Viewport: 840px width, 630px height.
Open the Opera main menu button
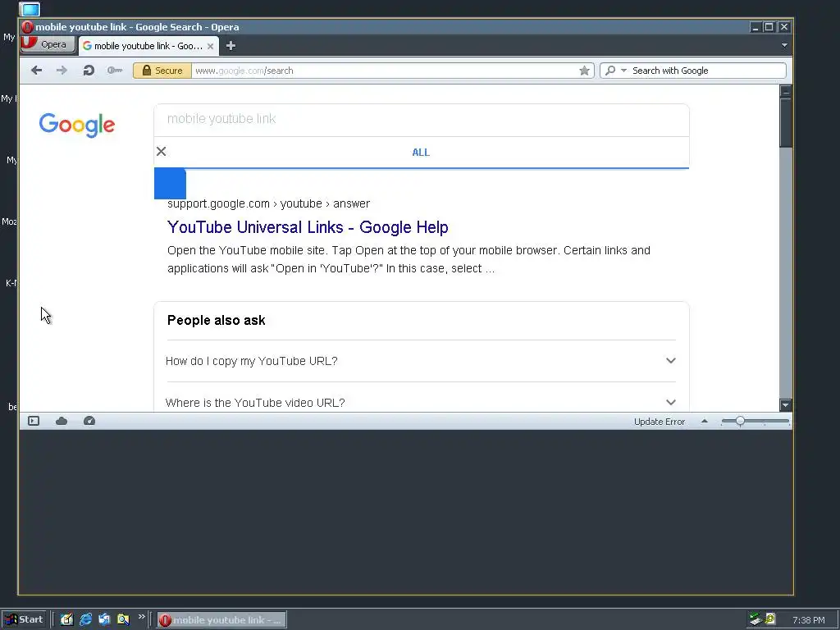pyautogui.click(x=47, y=44)
